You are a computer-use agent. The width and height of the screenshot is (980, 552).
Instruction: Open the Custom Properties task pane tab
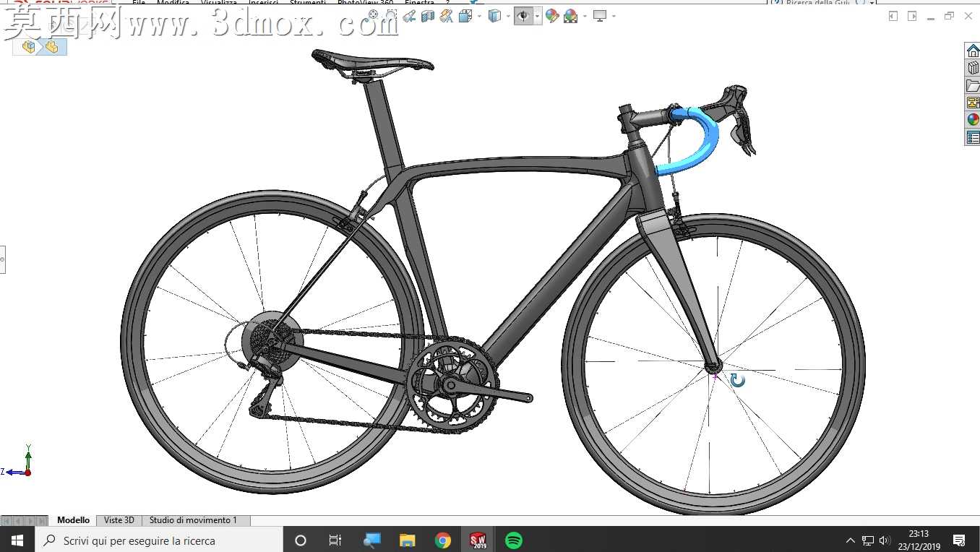coord(973,137)
